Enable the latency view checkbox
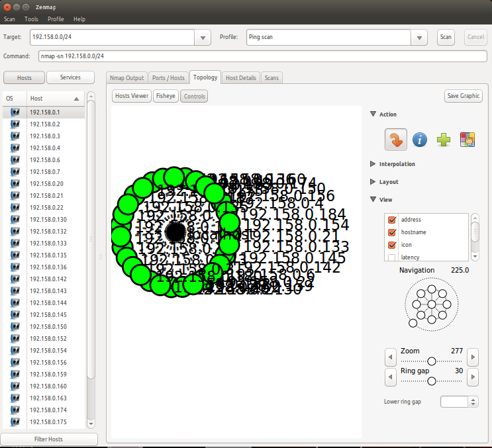 coord(391,257)
